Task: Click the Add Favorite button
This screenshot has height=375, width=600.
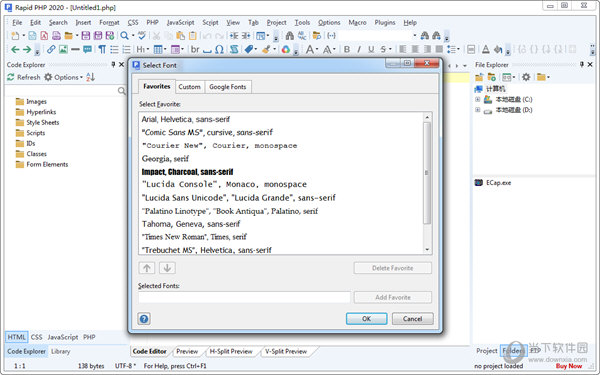Action: point(393,297)
